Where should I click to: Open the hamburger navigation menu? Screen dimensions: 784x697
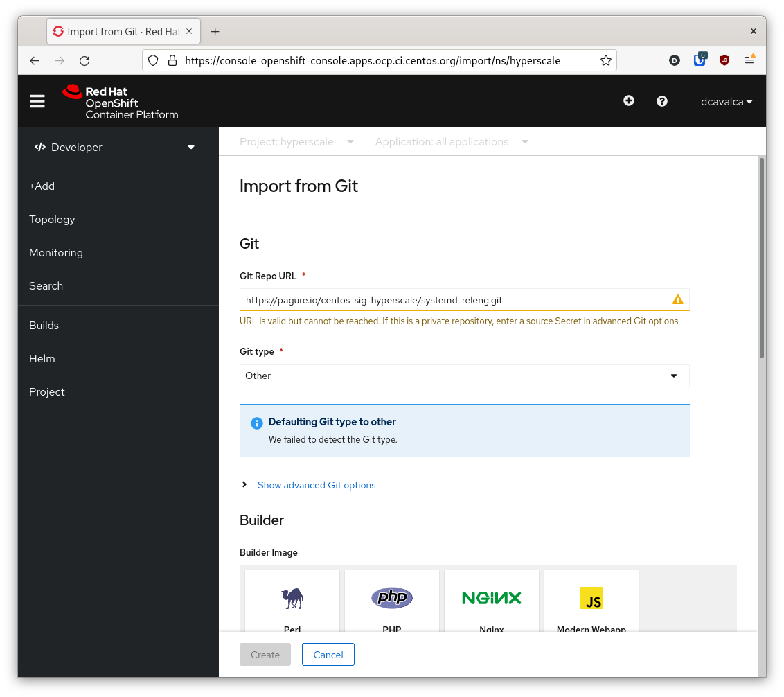(37, 101)
